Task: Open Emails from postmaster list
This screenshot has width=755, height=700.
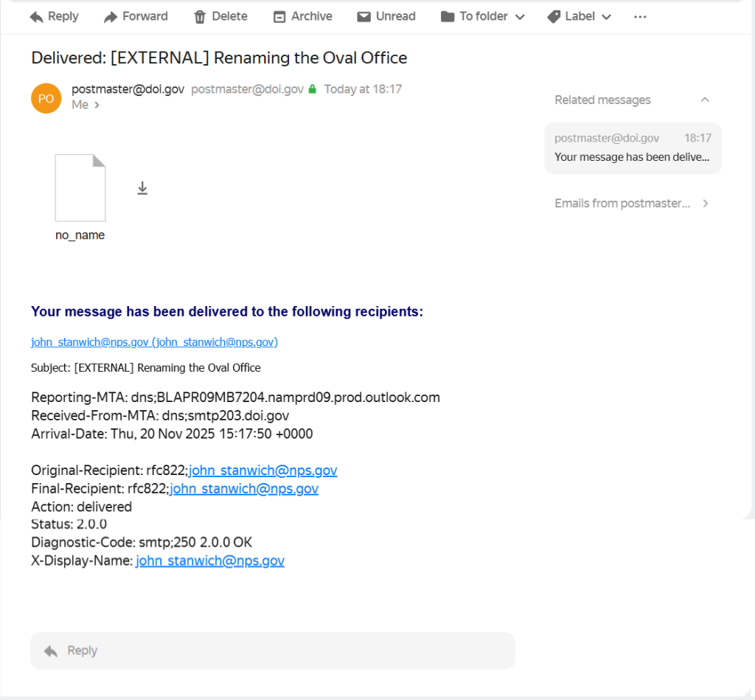Action: pyautogui.click(x=632, y=204)
